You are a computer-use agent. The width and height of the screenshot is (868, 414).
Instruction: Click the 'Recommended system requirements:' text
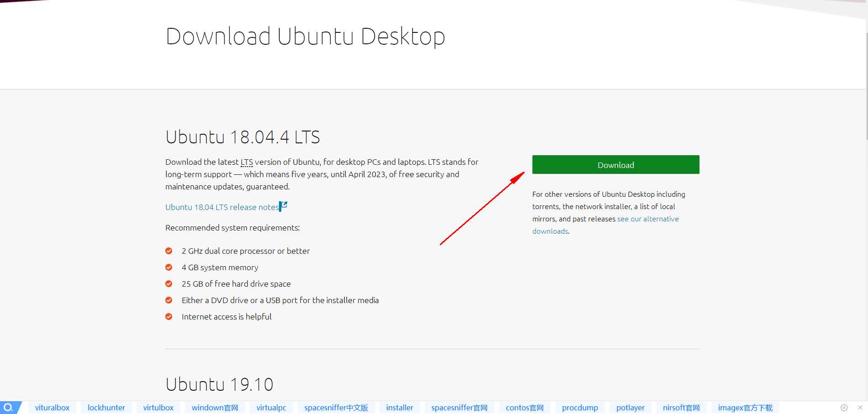232,228
